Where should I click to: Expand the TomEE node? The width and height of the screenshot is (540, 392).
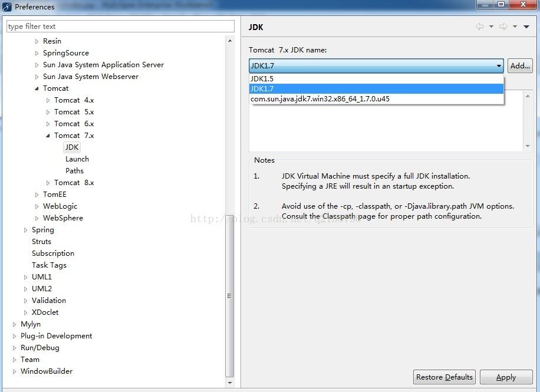37,195
